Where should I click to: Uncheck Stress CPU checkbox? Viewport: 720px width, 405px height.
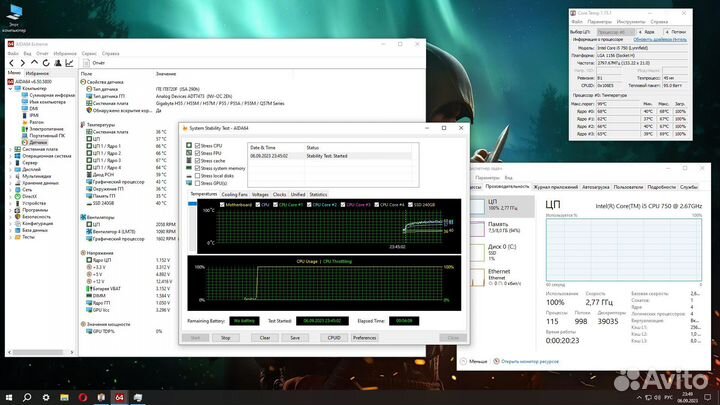pyautogui.click(x=197, y=146)
